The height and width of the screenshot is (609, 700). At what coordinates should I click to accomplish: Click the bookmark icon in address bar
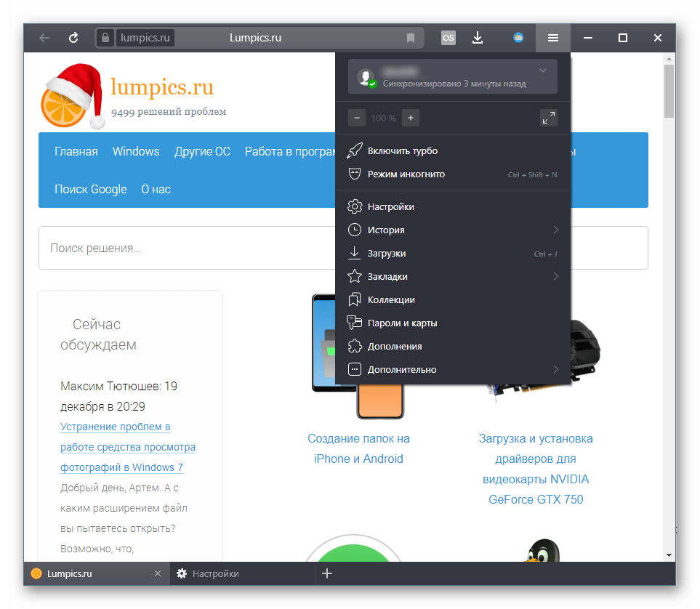pyautogui.click(x=411, y=38)
